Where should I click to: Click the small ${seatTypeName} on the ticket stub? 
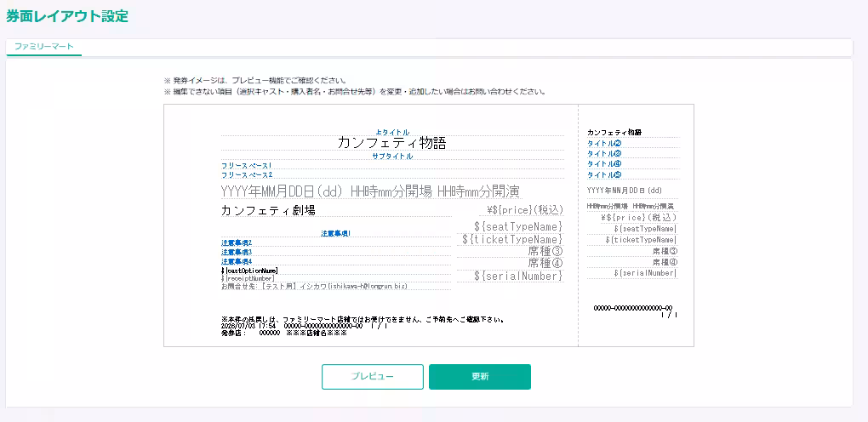pos(645,229)
